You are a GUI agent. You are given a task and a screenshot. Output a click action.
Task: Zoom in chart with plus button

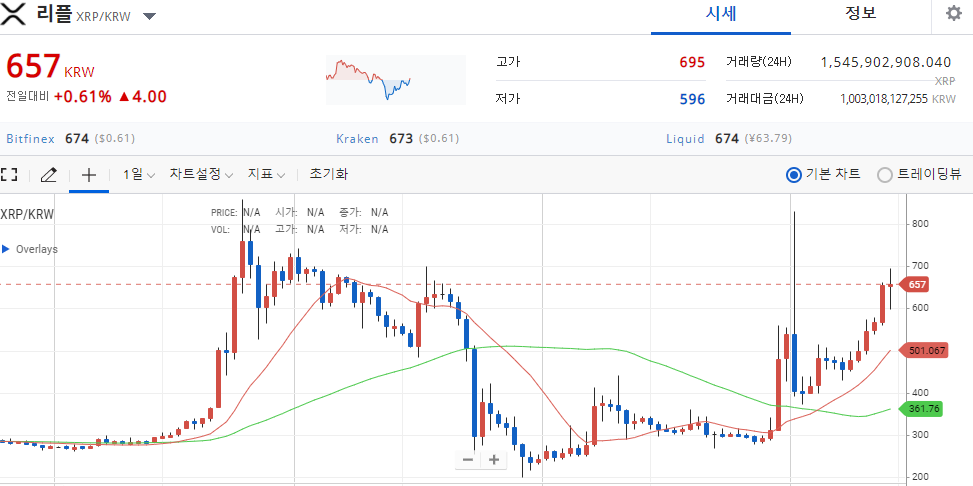[x=494, y=460]
